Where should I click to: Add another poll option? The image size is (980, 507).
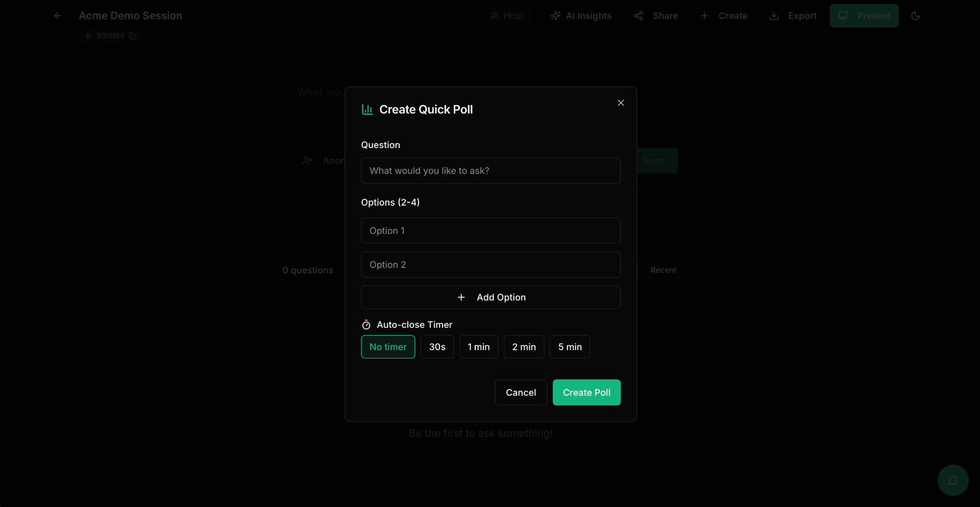click(491, 297)
